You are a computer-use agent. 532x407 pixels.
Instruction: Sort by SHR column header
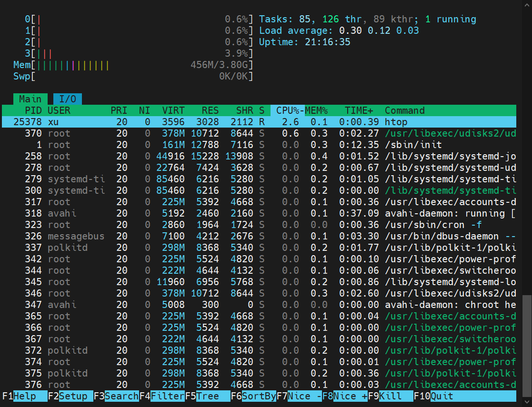pos(245,110)
